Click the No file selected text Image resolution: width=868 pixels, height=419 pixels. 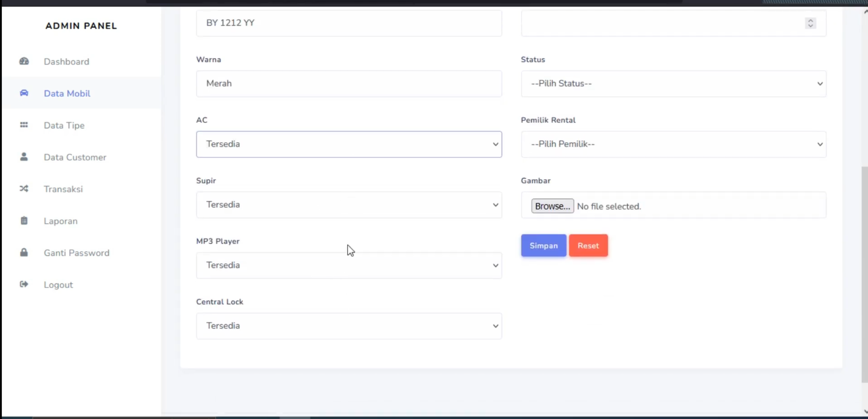pyautogui.click(x=609, y=206)
